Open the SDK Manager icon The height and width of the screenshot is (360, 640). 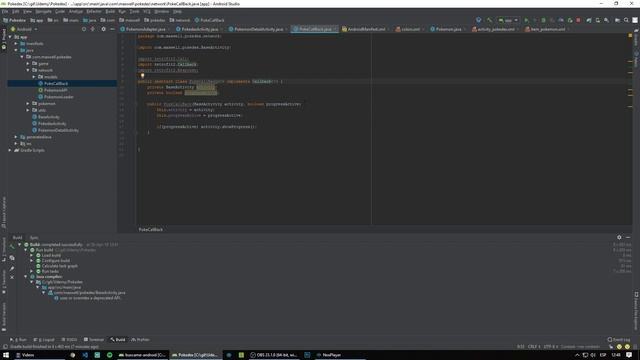pos(607,20)
